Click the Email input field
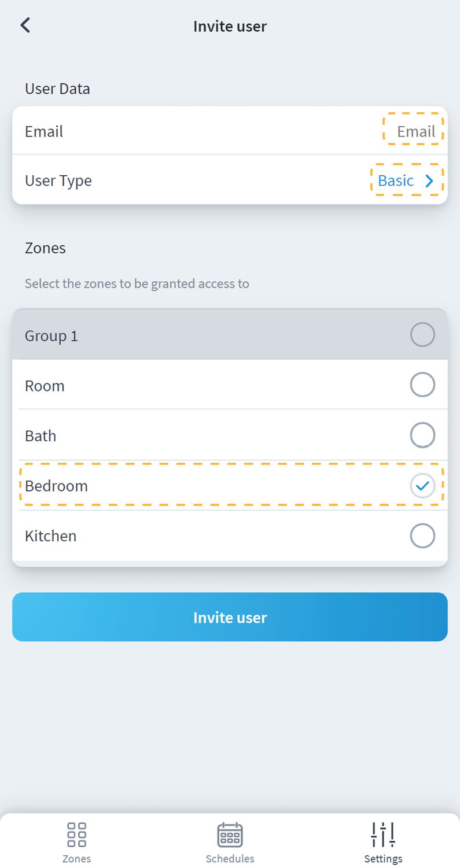 coord(415,132)
